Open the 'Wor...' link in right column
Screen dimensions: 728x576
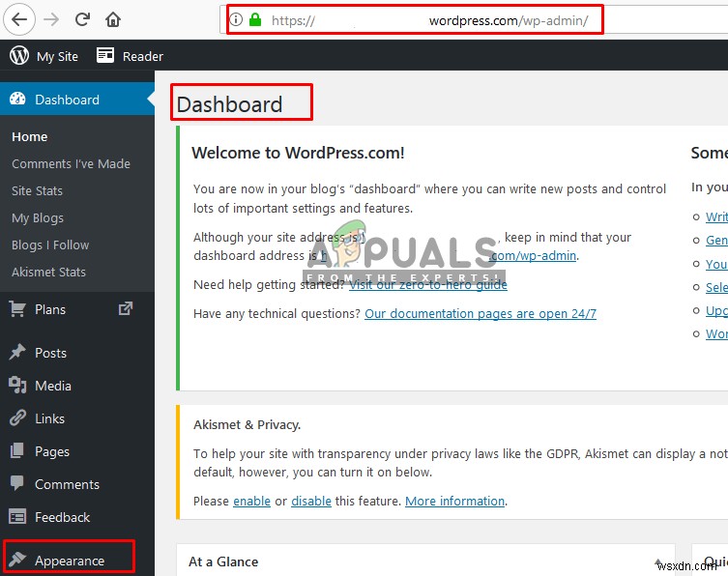716,333
